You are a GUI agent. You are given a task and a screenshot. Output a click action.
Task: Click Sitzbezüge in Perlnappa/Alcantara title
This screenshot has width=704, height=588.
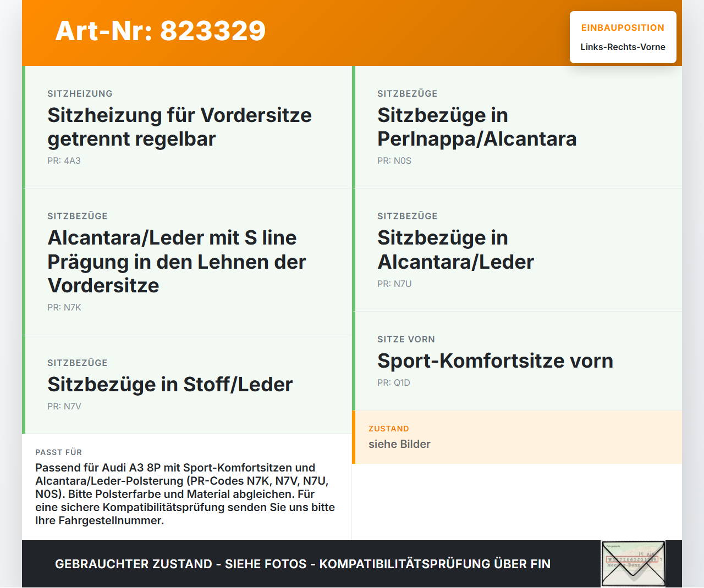coord(477,127)
